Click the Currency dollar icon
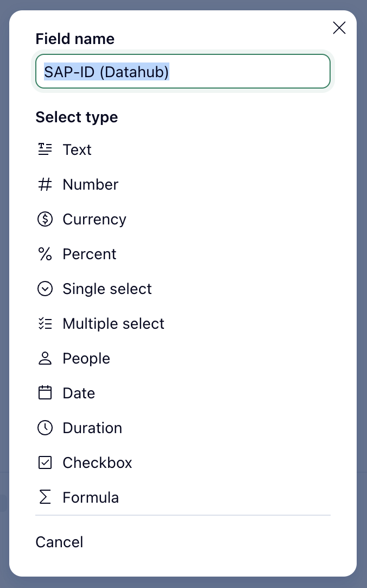This screenshot has height=588, width=367. 45,219
